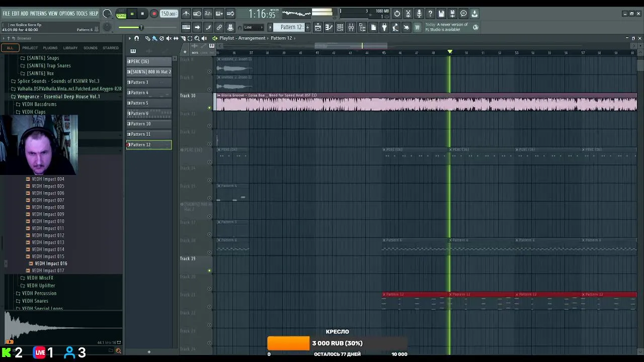Select Pattern 5 in pattern list
Viewport: 644px width, 362px height.
(x=149, y=103)
